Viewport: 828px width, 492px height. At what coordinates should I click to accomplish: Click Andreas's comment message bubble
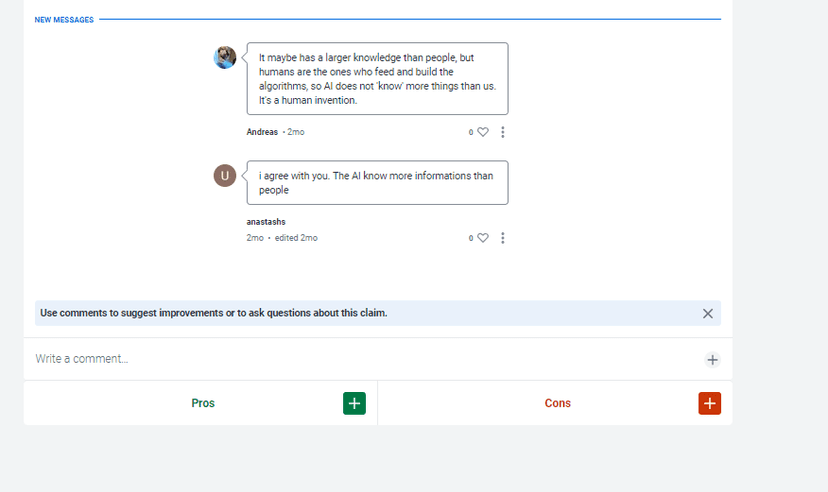[x=377, y=79]
